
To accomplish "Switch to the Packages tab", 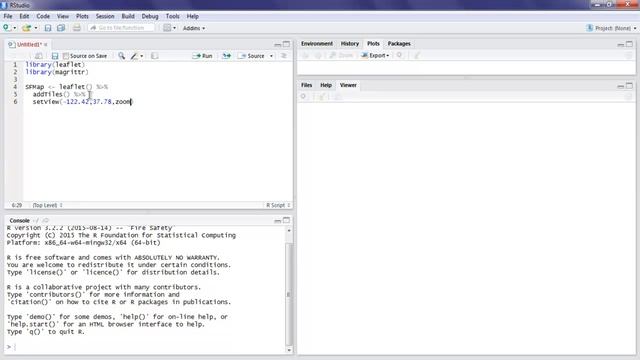I will coord(399,44).
